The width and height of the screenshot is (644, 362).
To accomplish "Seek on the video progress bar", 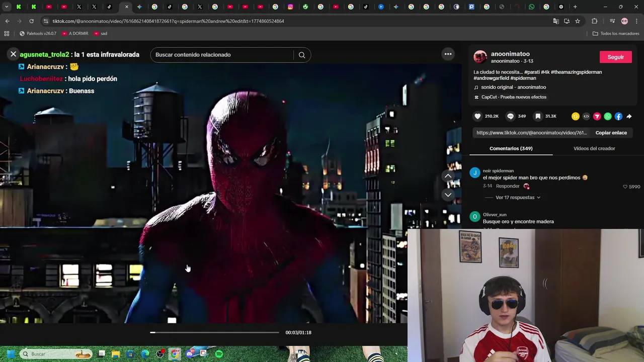I will point(214,332).
